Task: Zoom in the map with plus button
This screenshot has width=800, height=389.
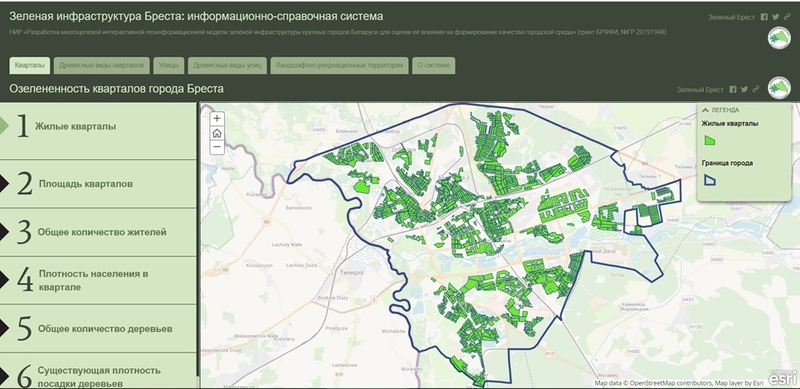Action: coord(217,118)
